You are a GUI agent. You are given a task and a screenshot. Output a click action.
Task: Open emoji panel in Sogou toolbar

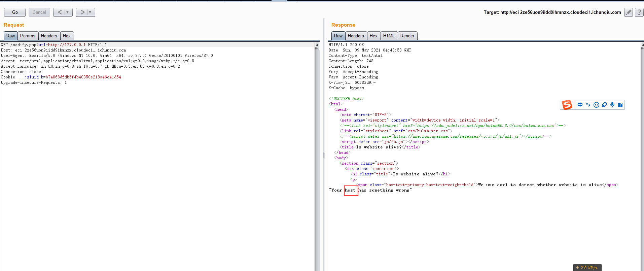click(596, 105)
